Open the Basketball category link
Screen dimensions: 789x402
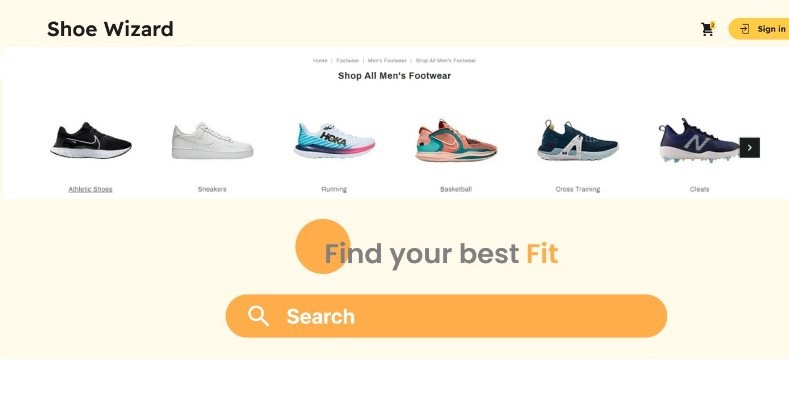coord(456,189)
